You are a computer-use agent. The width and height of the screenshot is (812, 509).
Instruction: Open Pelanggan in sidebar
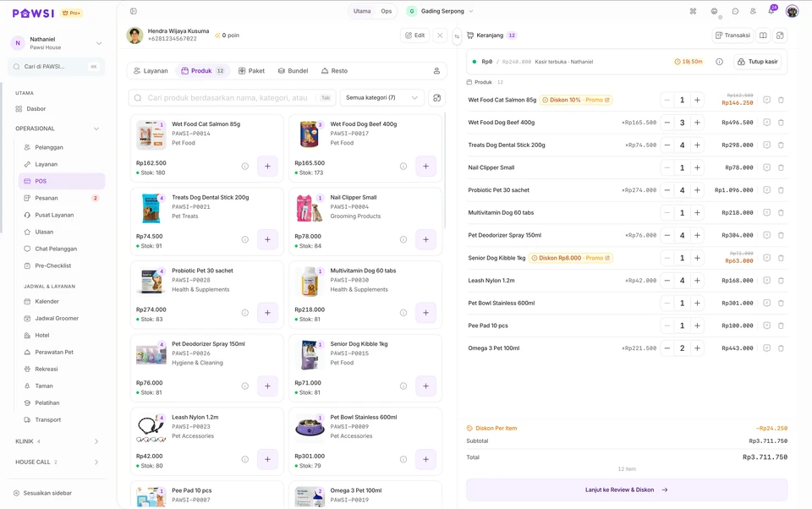click(x=61, y=148)
